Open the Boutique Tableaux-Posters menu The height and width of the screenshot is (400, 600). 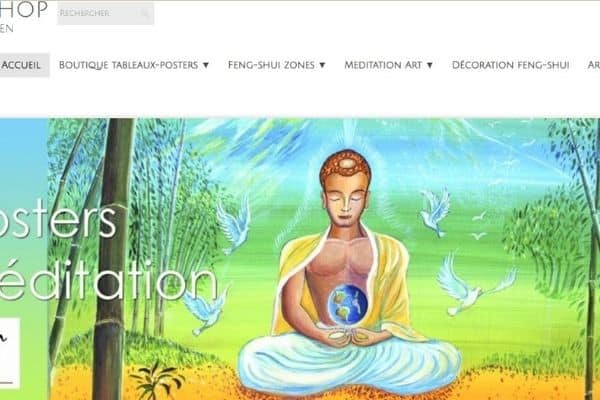point(129,65)
